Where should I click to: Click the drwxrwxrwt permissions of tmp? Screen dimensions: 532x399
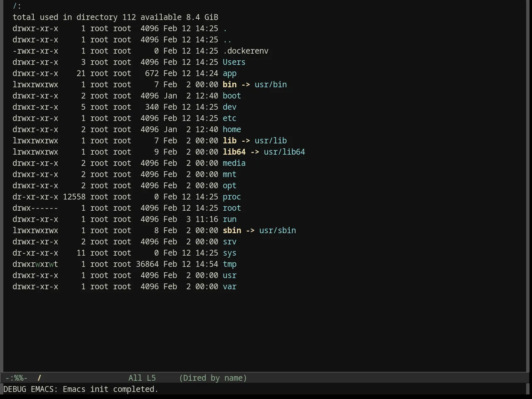pyautogui.click(x=35, y=264)
